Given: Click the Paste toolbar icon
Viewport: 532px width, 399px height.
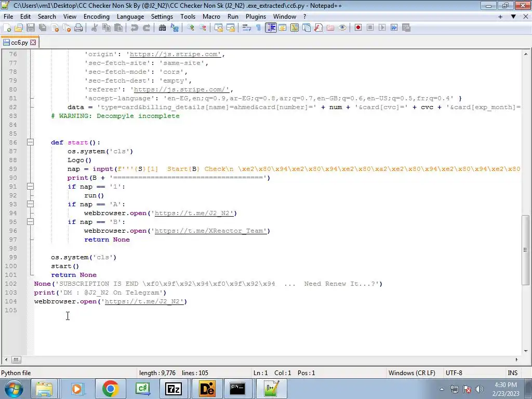Looking at the screenshot, I should point(118,28).
